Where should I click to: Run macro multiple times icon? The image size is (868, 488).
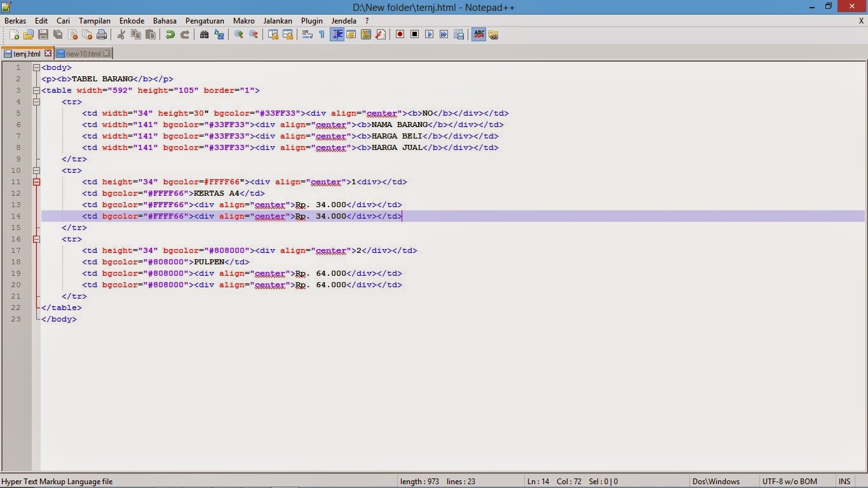click(x=444, y=34)
